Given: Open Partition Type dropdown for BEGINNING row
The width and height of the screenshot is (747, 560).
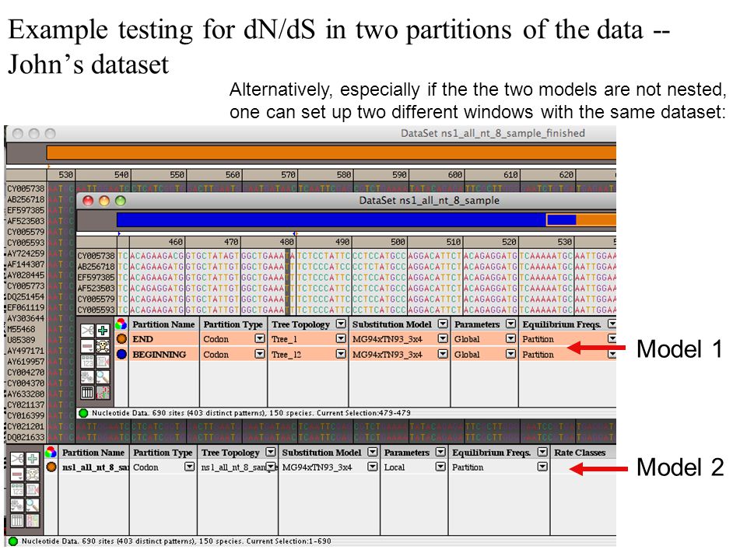Looking at the screenshot, I should coord(260,354).
